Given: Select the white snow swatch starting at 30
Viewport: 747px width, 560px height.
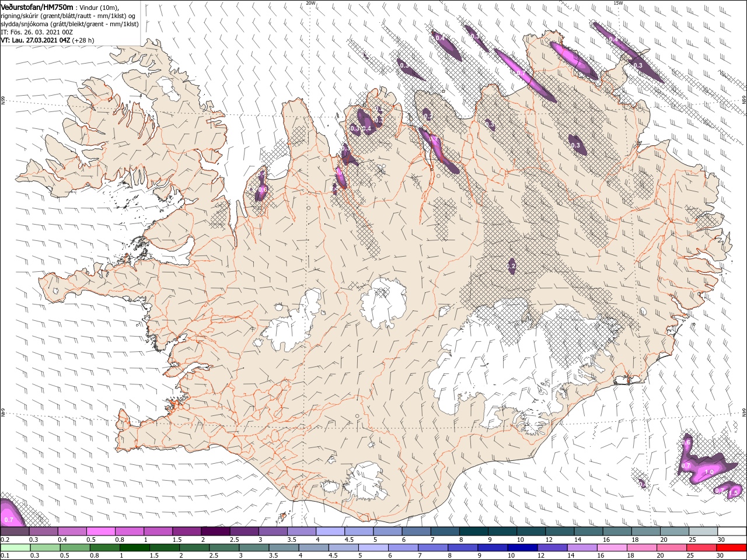Looking at the screenshot, I should 732,531.
